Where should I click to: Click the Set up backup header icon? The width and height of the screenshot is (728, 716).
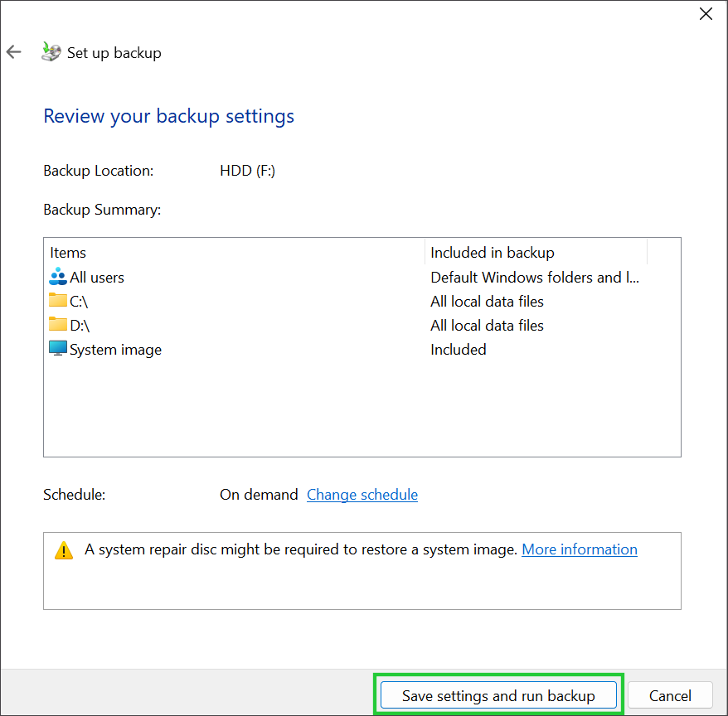pos(50,51)
